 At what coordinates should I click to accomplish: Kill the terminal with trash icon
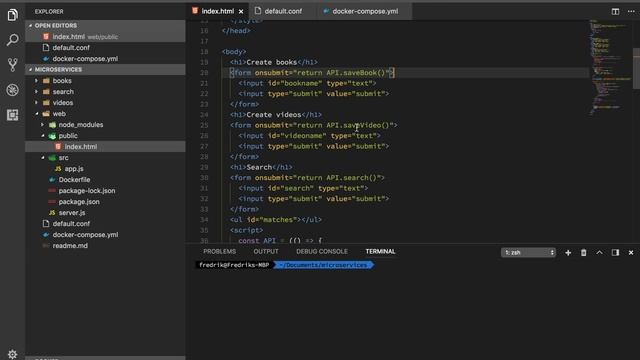click(584, 253)
